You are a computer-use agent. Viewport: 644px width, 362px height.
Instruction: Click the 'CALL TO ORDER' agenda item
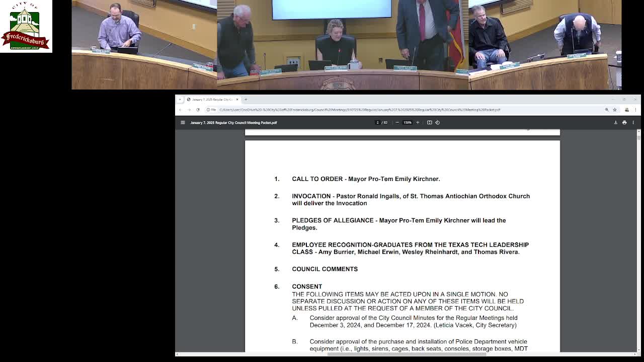click(x=366, y=179)
